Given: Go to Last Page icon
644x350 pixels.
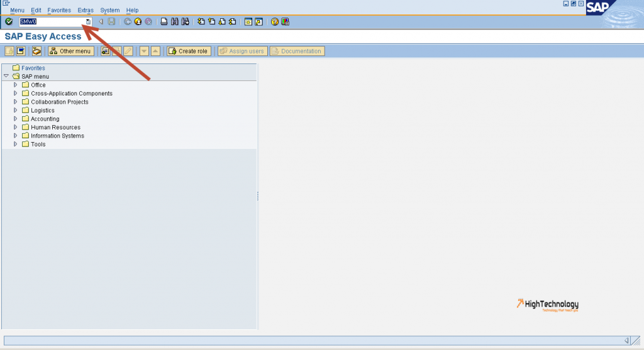Looking at the screenshot, I should [x=233, y=21].
